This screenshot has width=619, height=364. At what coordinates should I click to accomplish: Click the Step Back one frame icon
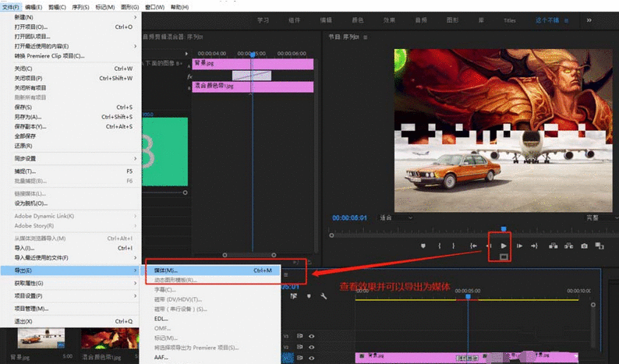487,246
